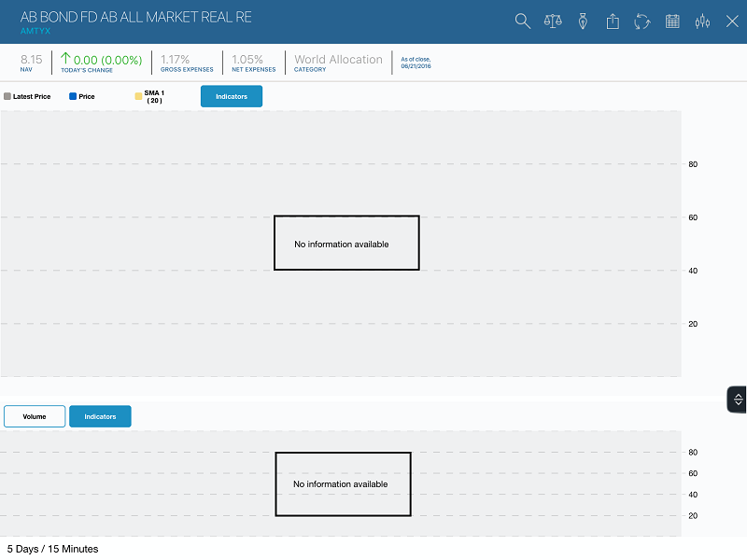The width and height of the screenshot is (747, 560).
Task: Refresh chart with circular arrows icon
Action: pyautogui.click(x=642, y=21)
